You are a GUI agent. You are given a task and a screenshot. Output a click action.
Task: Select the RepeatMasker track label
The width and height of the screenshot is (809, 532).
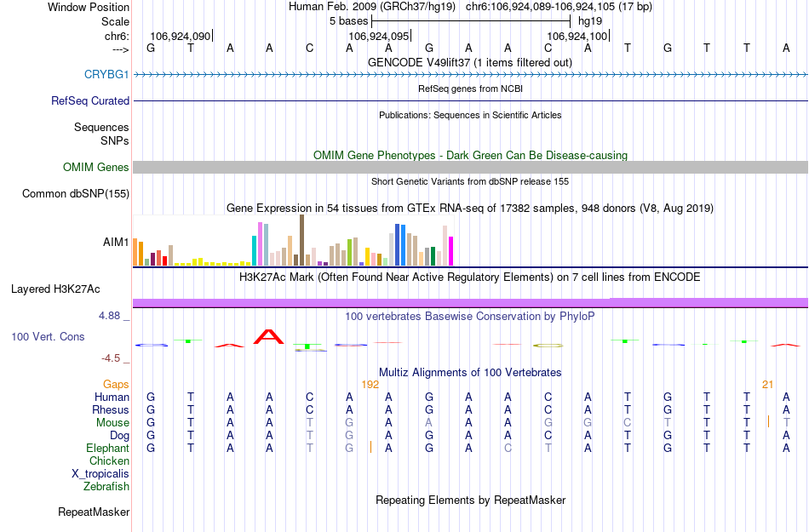coord(94,512)
